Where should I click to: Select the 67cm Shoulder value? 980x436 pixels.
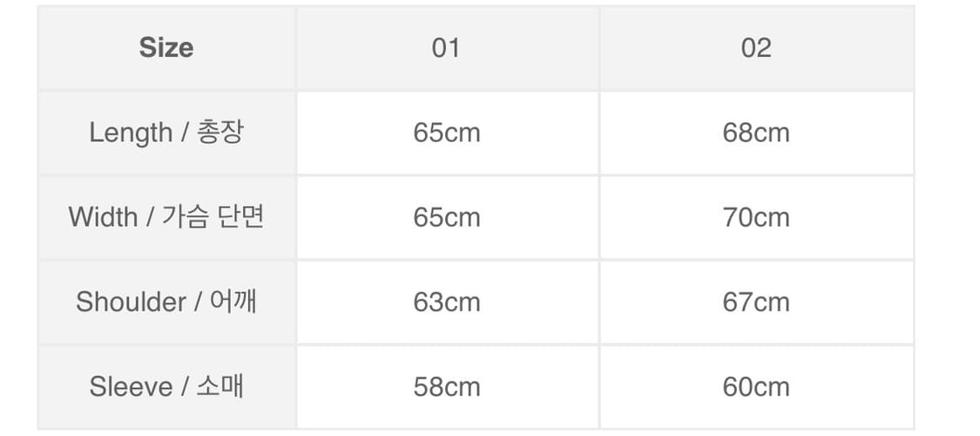pyautogui.click(x=756, y=302)
